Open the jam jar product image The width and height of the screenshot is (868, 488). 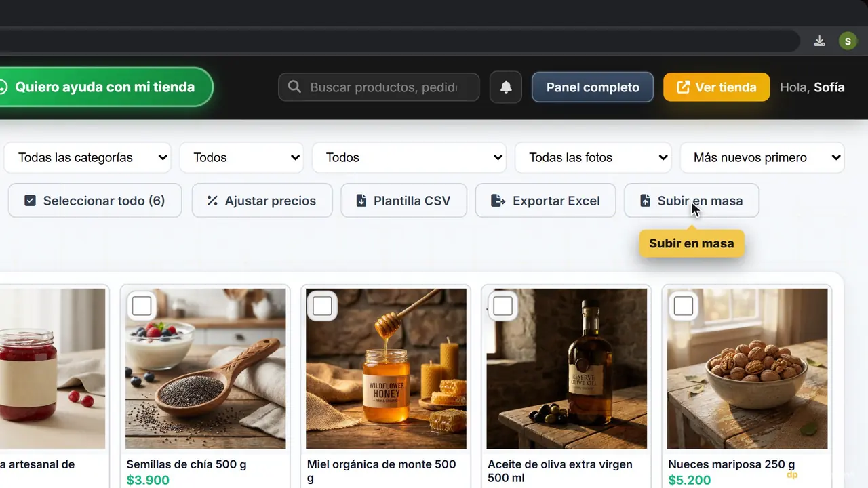point(52,369)
